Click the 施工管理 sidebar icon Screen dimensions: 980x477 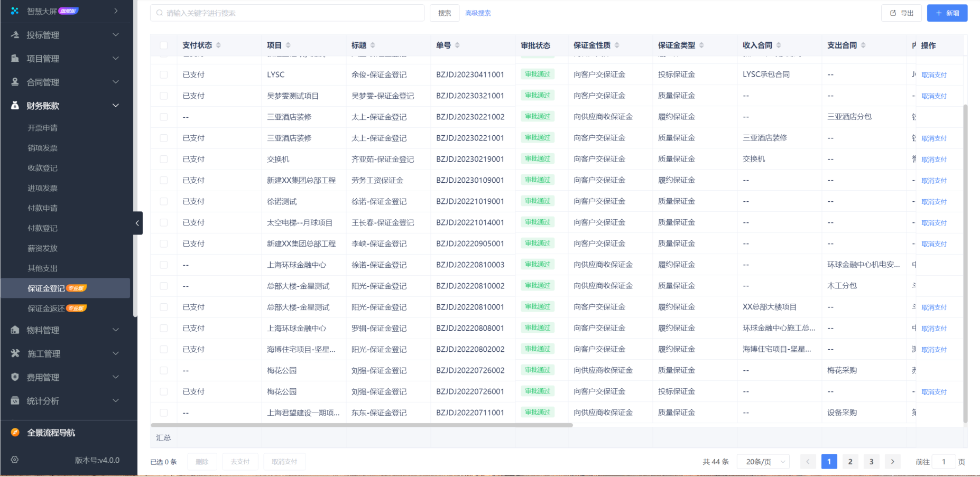[15, 353]
